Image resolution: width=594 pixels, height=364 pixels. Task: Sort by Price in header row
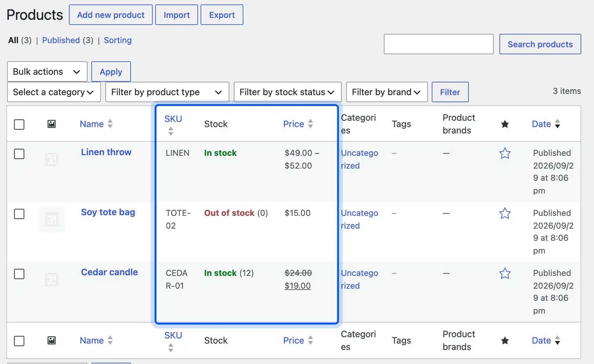click(x=298, y=124)
